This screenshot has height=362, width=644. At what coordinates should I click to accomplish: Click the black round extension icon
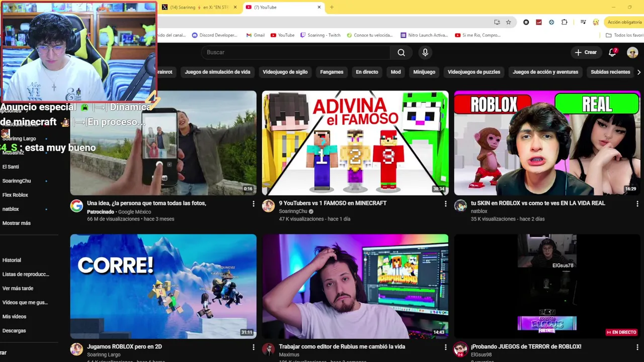526,22
